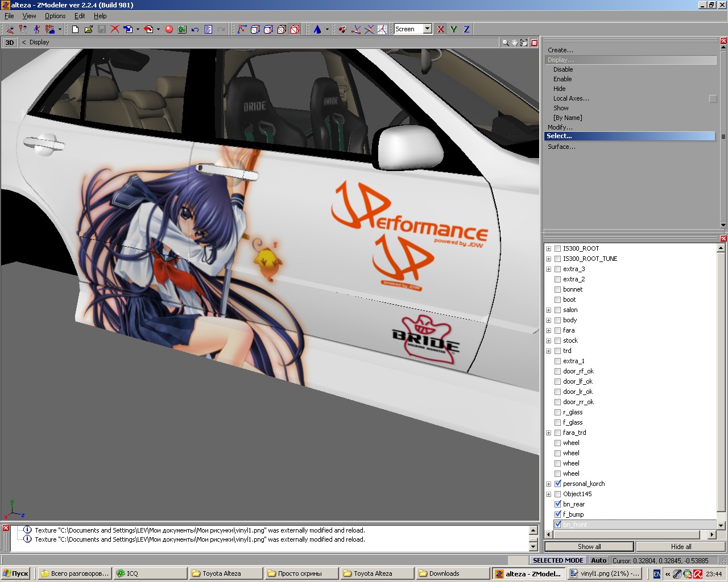Click the import blue arrow icon

[x=128, y=29]
